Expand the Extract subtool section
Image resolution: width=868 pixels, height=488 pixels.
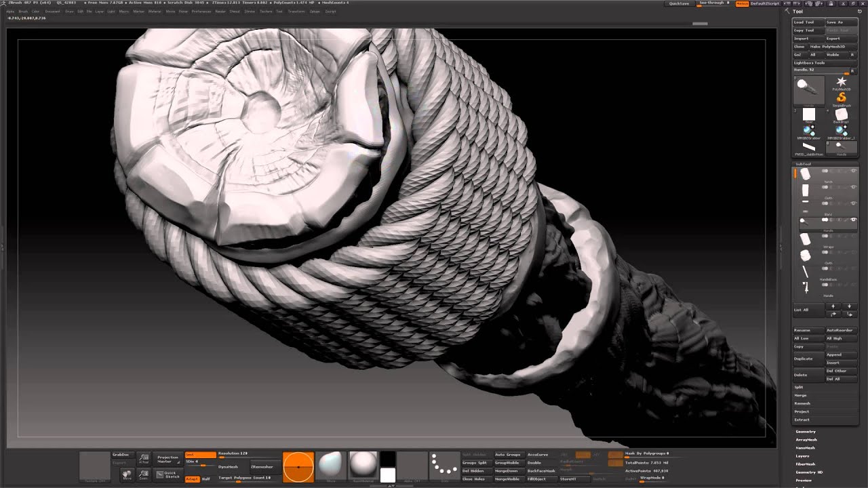tap(802, 420)
